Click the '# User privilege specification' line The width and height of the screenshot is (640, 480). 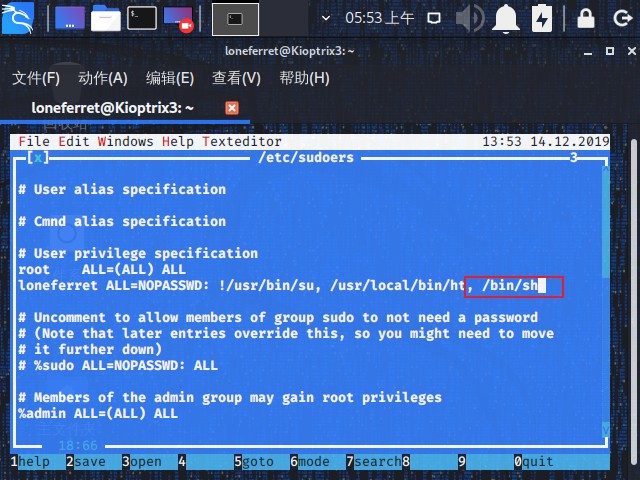click(138, 253)
